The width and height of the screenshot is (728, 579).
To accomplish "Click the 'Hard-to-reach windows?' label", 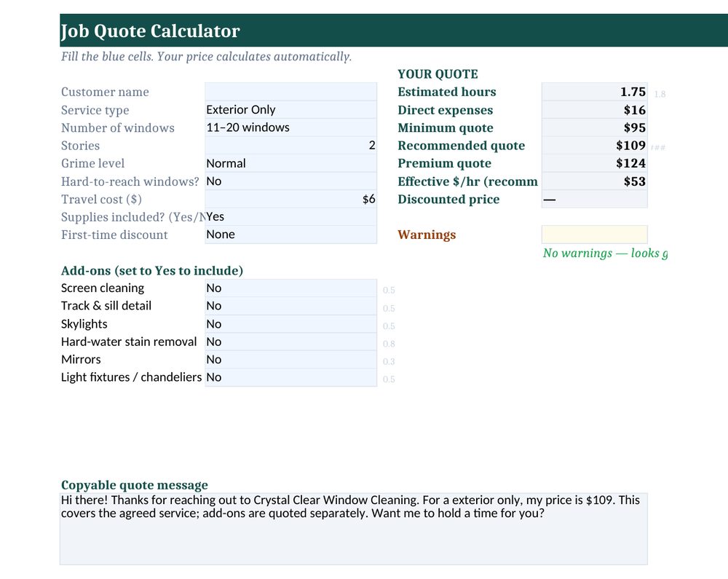I will tap(130, 181).
